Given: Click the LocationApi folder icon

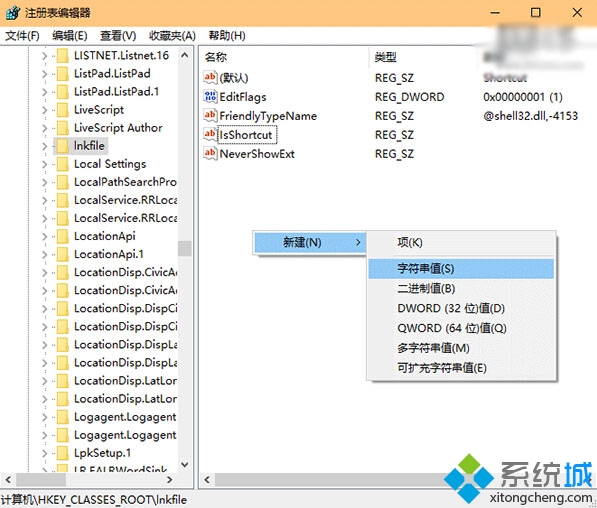Looking at the screenshot, I should coord(62,236).
